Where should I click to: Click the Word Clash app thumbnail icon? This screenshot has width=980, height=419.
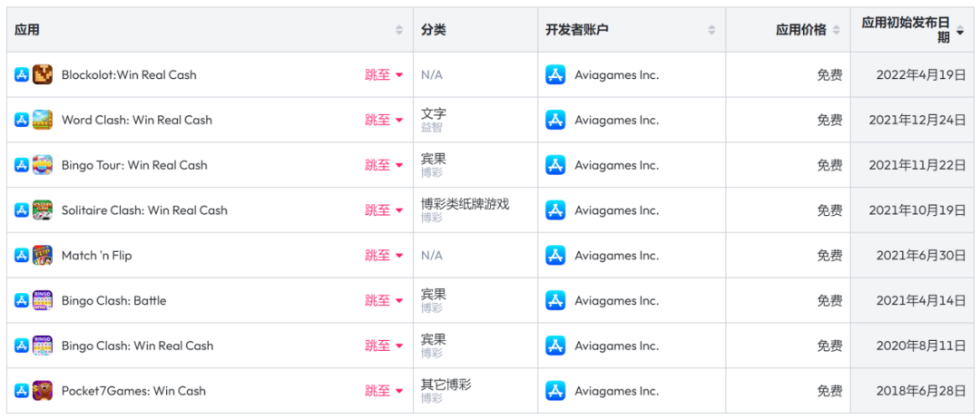[43, 120]
